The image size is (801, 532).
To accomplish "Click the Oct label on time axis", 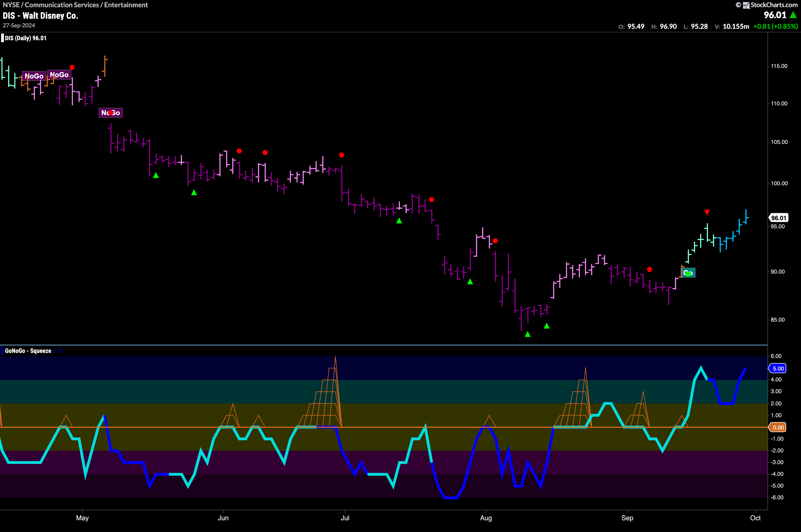I will 755,518.
